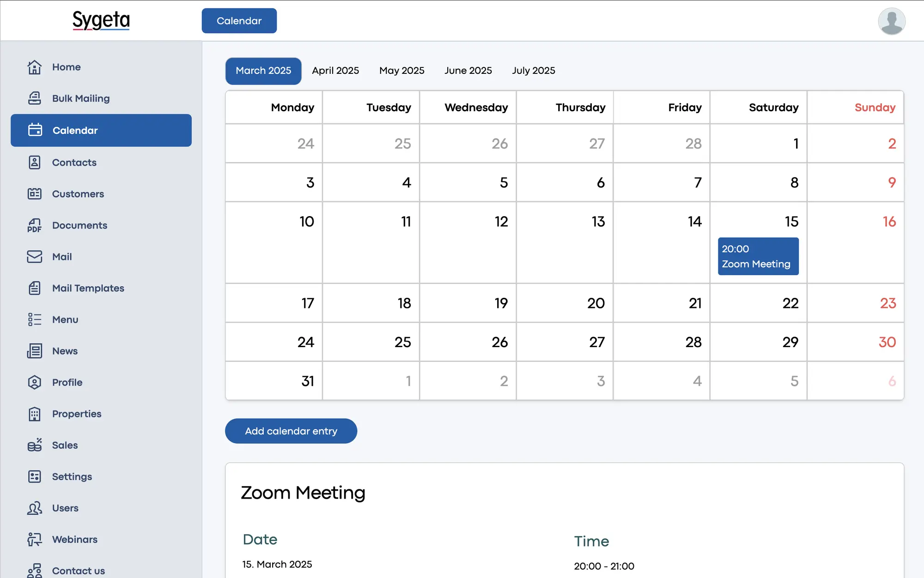
Task: Click the News icon
Action: (x=35, y=351)
